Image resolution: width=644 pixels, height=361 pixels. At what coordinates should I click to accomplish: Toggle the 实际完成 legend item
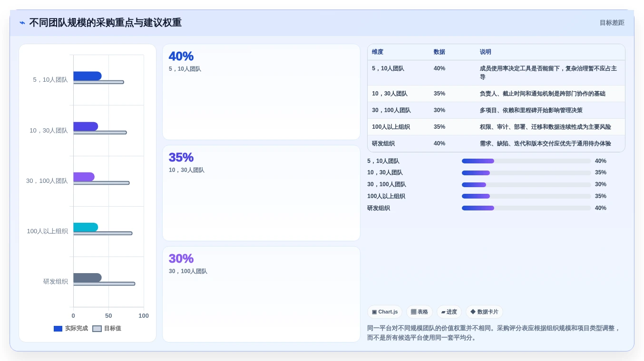tap(71, 328)
